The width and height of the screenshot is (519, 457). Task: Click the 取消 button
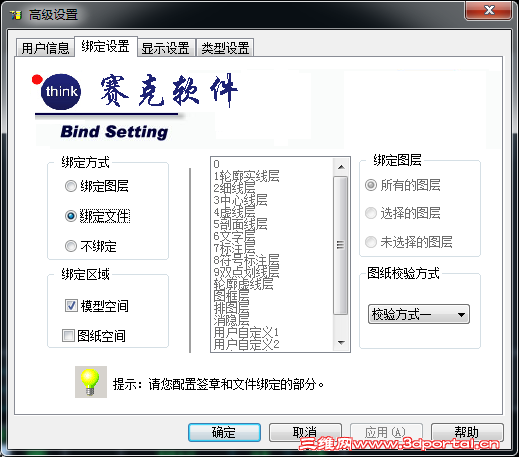pyautogui.click(x=305, y=432)
